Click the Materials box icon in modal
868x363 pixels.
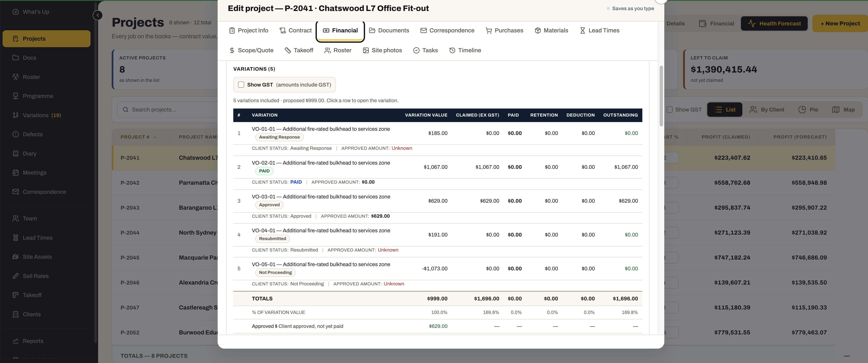[538, 30]
